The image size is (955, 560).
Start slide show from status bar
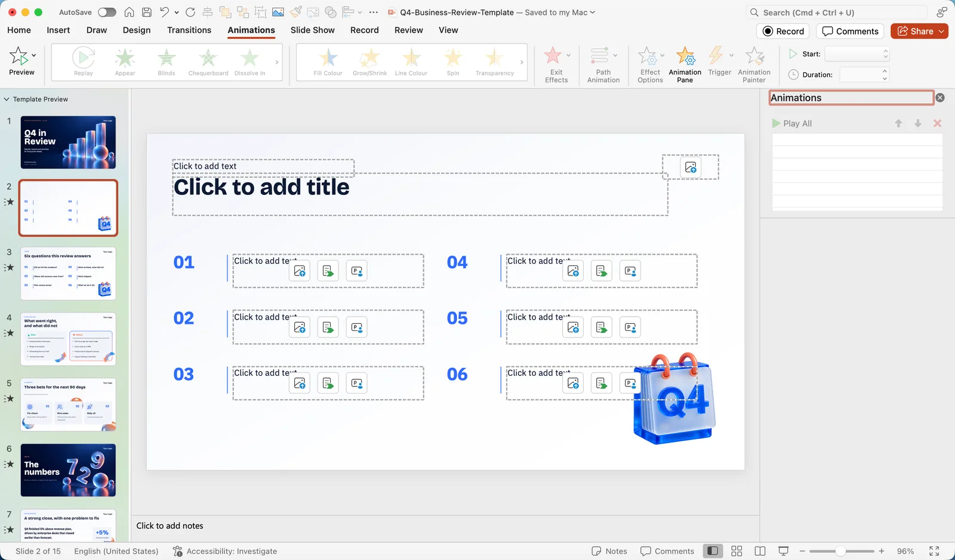783,551
